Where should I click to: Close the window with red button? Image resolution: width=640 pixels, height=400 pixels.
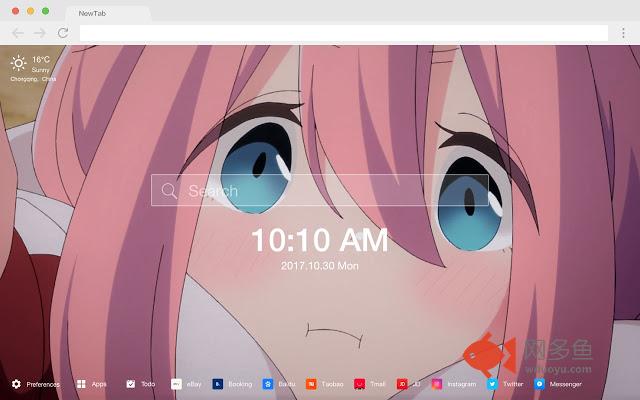tap(15, 11)
